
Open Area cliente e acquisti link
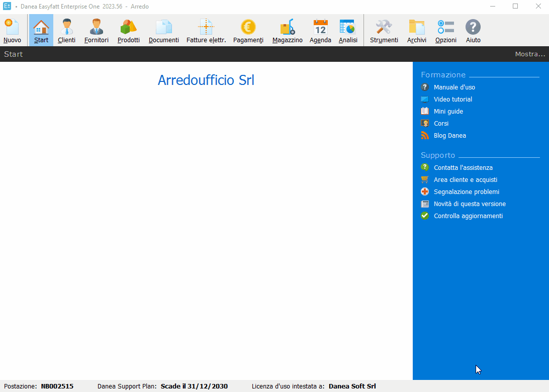(x=466, y=180)
